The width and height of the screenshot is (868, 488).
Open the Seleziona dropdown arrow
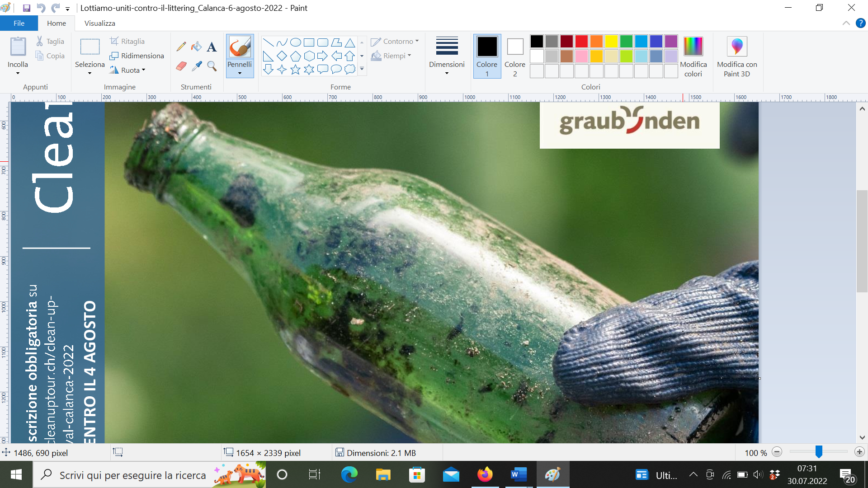click(x=90, y=73)
